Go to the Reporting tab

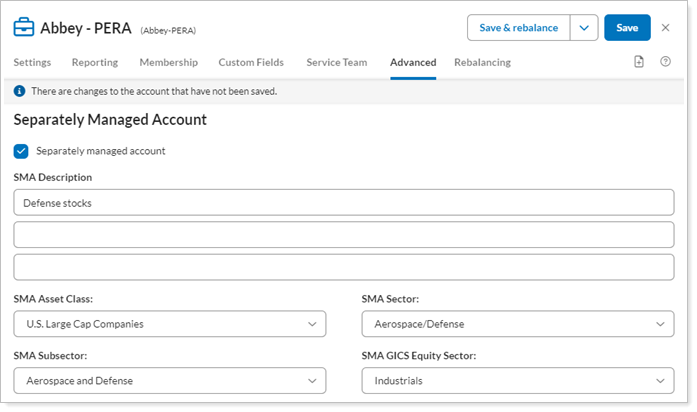tap(95, 62)
